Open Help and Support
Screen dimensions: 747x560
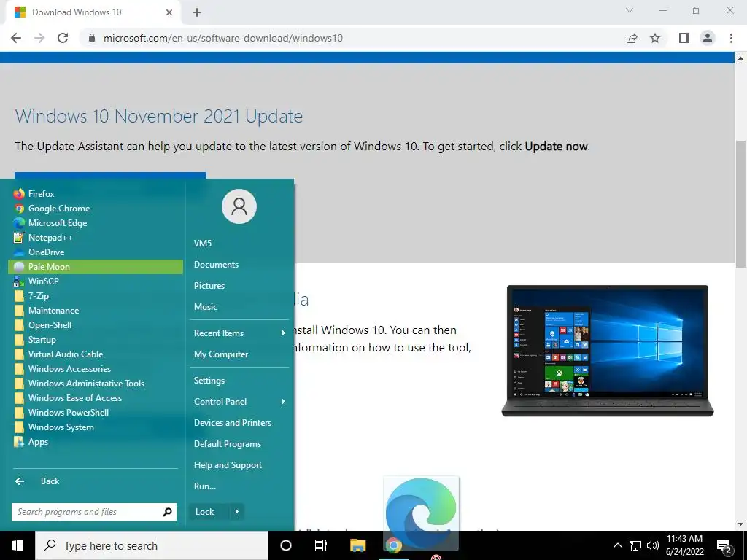(239, 465)
